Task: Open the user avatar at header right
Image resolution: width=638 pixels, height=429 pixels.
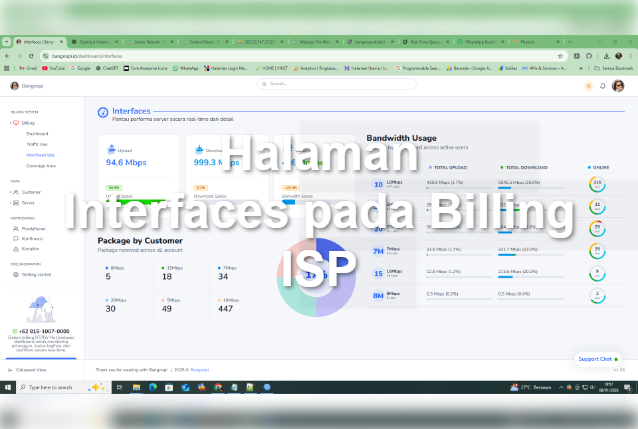Action: pyautogui.click(x=618, y=85)
